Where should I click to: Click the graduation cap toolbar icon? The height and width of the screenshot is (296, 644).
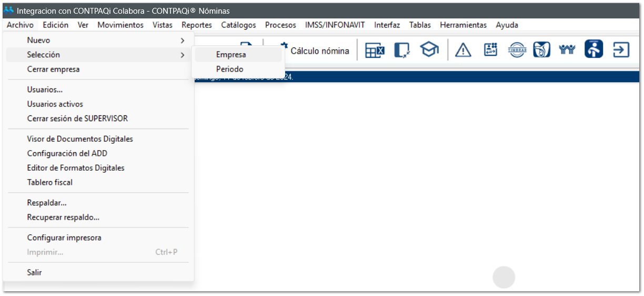pos(429,50)
